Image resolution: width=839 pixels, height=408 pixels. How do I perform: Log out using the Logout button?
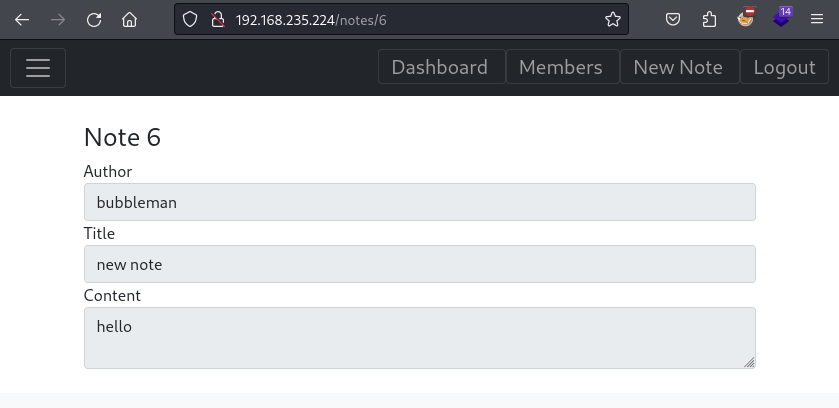(x=784, y=67)
